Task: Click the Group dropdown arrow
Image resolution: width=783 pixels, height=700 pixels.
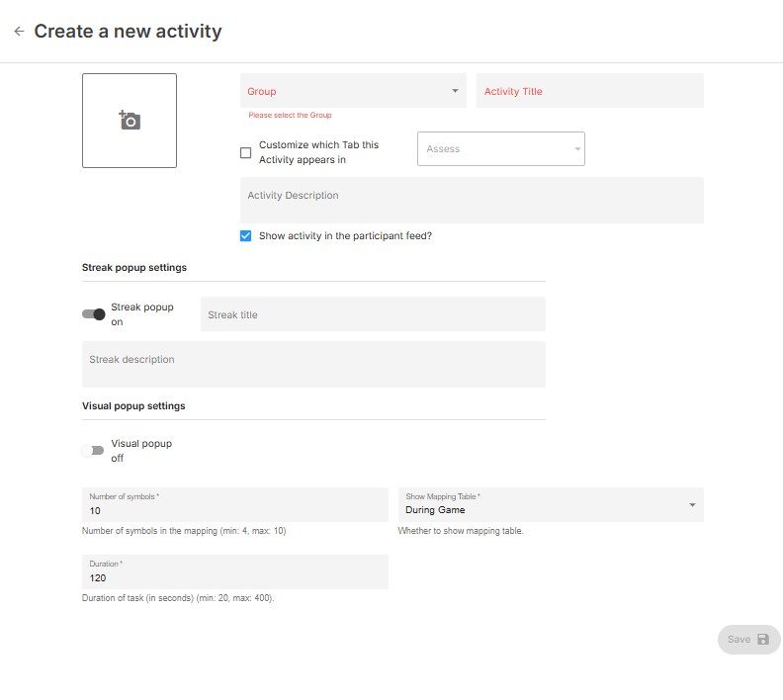Action: click(x=455, y=91)
